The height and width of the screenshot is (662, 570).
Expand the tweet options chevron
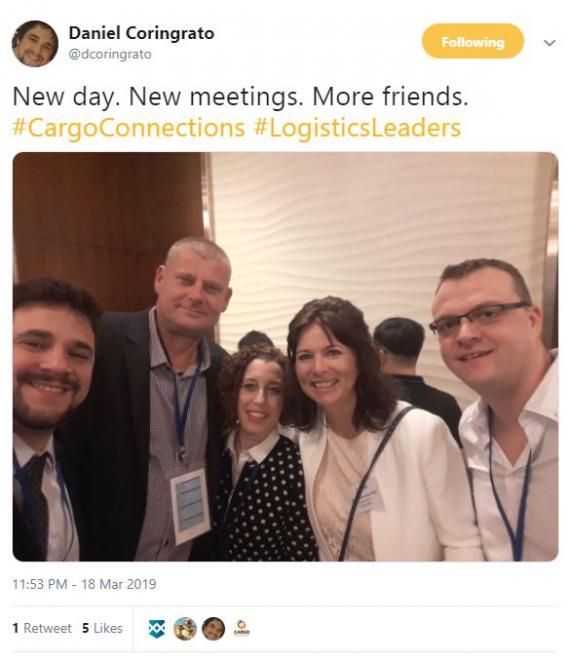pyautogui.click(x=549, y=43)
